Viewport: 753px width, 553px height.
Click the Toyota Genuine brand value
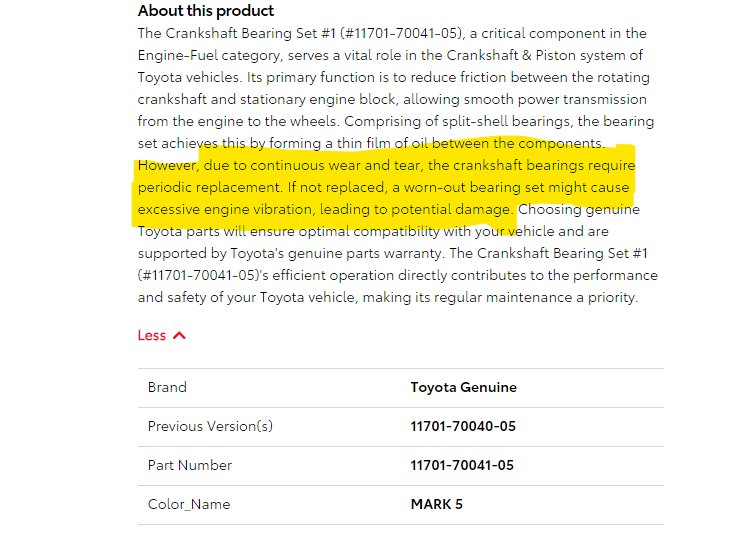(463, 387)
